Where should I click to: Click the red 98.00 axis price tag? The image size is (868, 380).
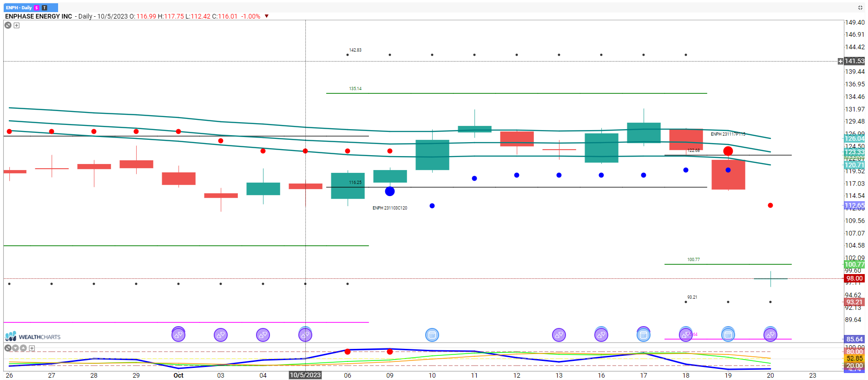click(x=855, y=279)
